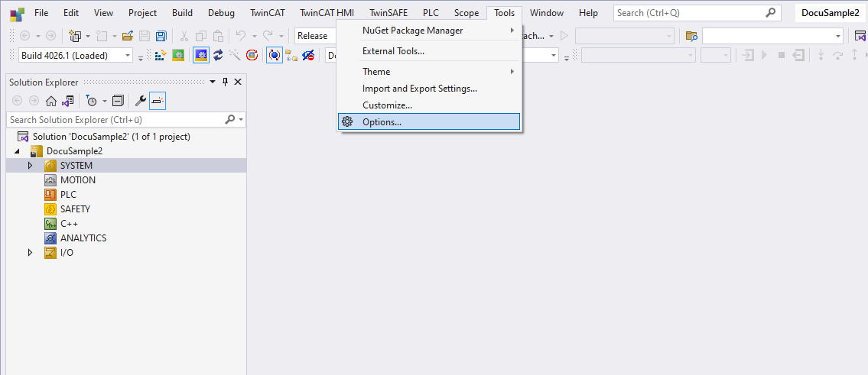This screenshot has width=868, height=375.
Task: Click the Find in Files folder icon
Action: [x=691, y=36]
